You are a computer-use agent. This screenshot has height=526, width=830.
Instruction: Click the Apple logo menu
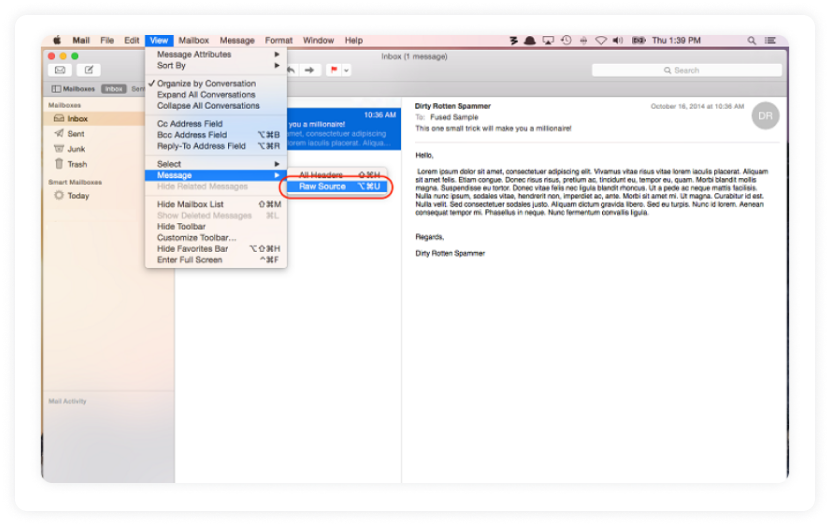(57, 40)
